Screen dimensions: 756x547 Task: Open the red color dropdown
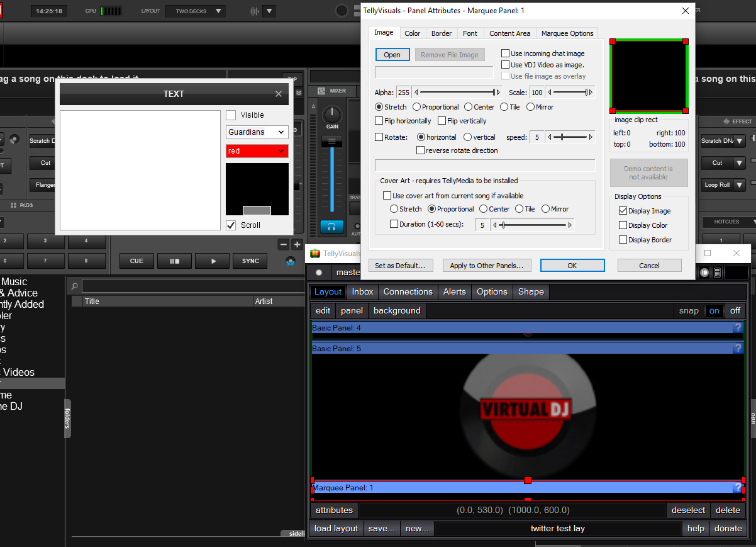(257, 151)
